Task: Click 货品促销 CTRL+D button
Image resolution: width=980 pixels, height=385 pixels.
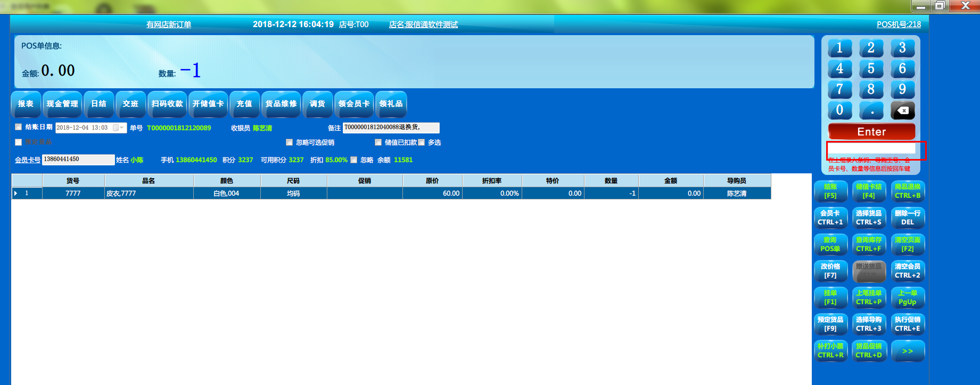Action: [x=869, y=351]
